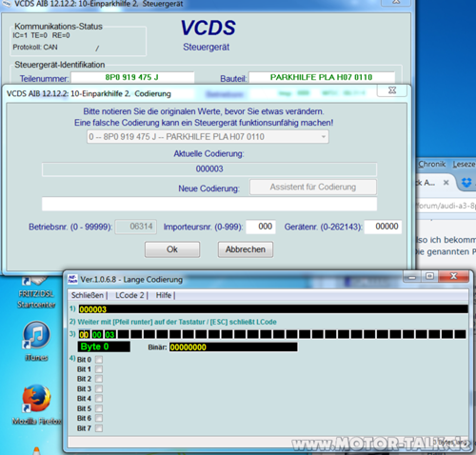Screen dimensions: 476x455
Task: Open the Mozilla Firefox desktop shortcut
Action: point(36,405)
